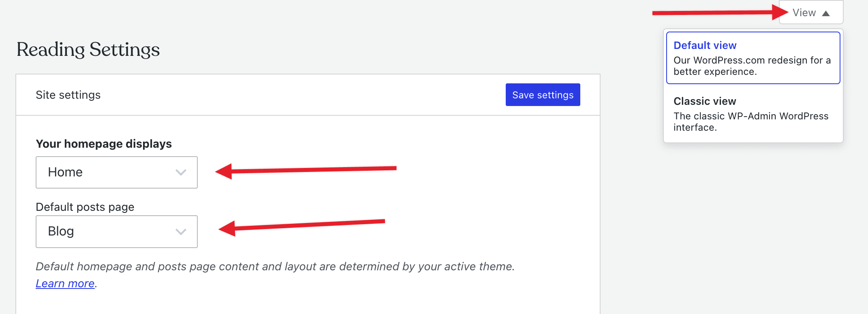The image size is (868, 314).
Task: Open the Your homepage displays dropdown
Action: click(117, 172)
